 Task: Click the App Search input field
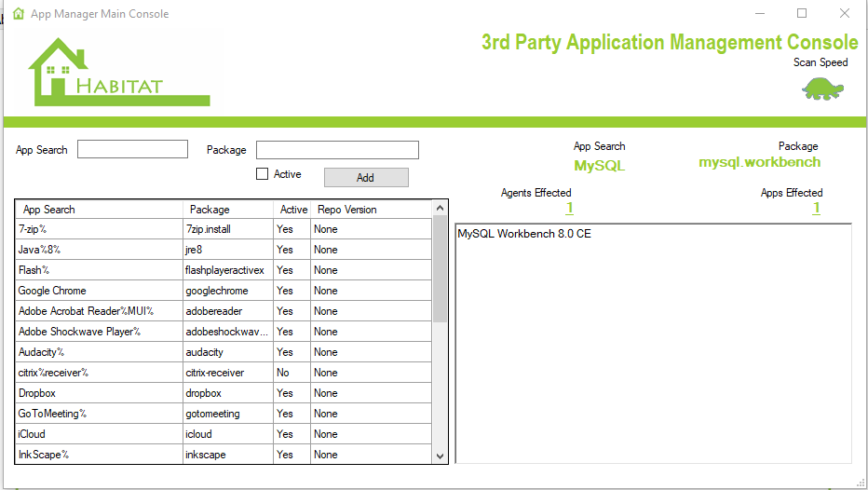(132, 150)
